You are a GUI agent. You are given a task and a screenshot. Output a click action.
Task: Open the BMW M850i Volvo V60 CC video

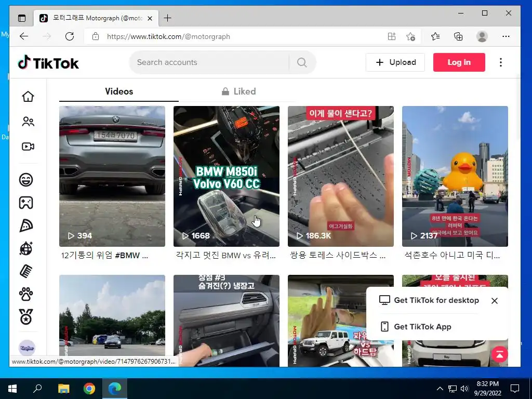coord(227,176)
